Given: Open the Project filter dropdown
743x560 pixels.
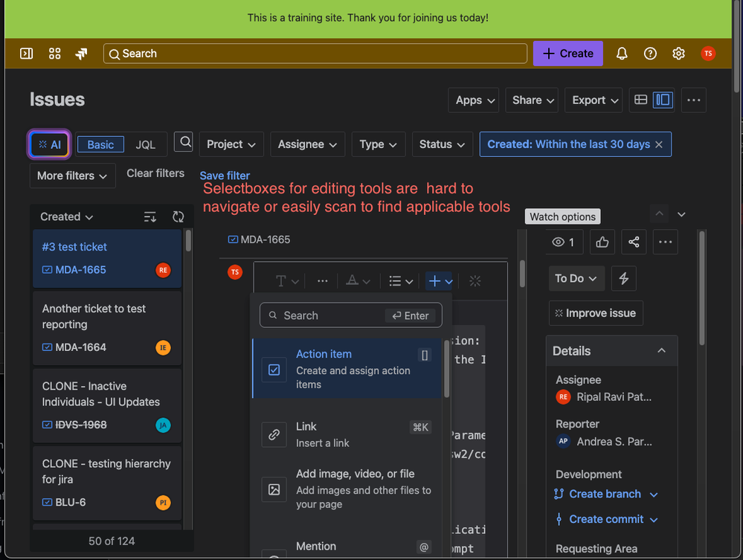Looking at the screenshot, I should click(231, 144).
